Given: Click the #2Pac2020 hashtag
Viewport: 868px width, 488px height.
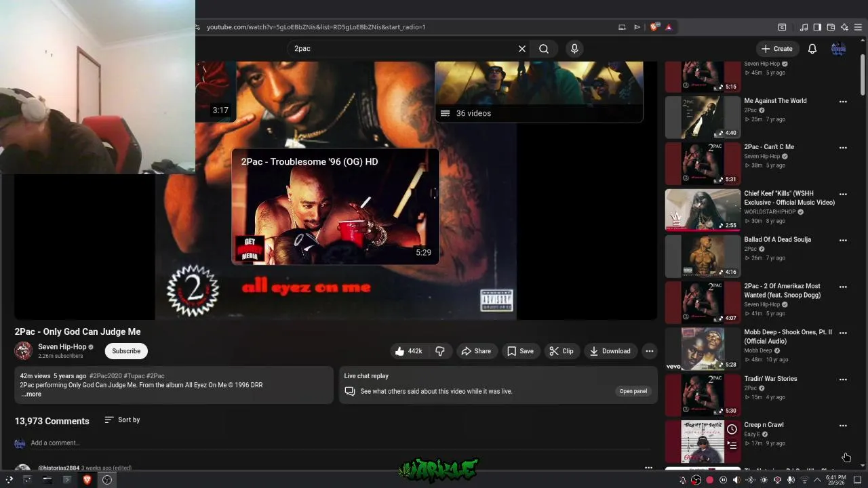Looking at the screenshot, I should pos(106,375).
